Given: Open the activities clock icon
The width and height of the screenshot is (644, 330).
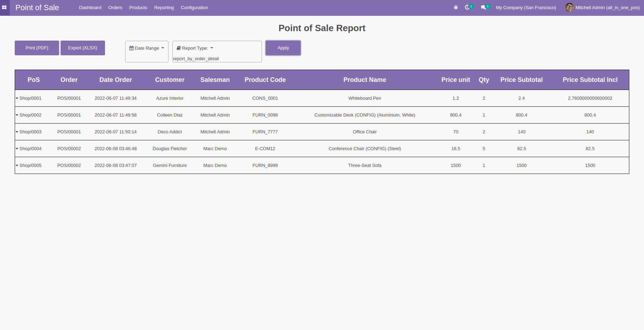Looking at the screenshot, I should coord(467,7).
